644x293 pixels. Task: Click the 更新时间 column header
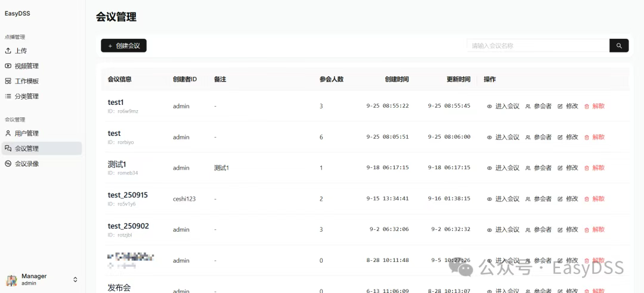pos(459,80)
